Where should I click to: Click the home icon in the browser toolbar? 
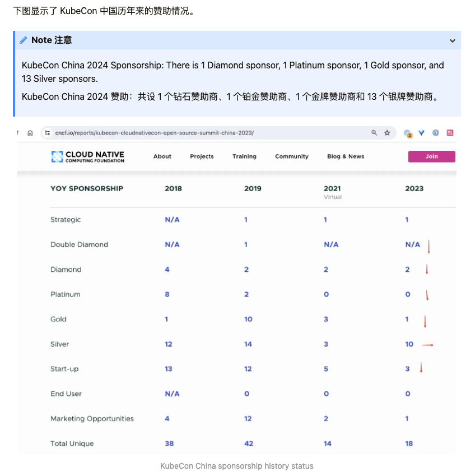(30, 133)
